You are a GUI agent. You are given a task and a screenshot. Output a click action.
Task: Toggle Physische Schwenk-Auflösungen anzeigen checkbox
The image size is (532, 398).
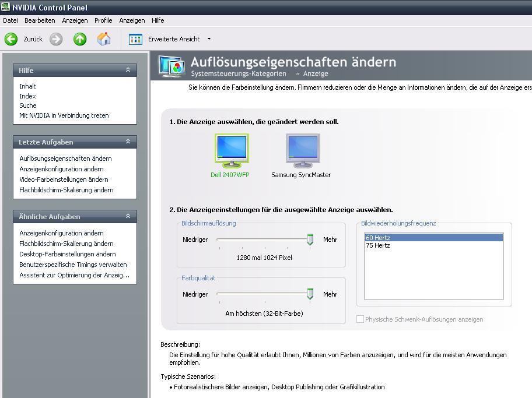pos(360,319)
